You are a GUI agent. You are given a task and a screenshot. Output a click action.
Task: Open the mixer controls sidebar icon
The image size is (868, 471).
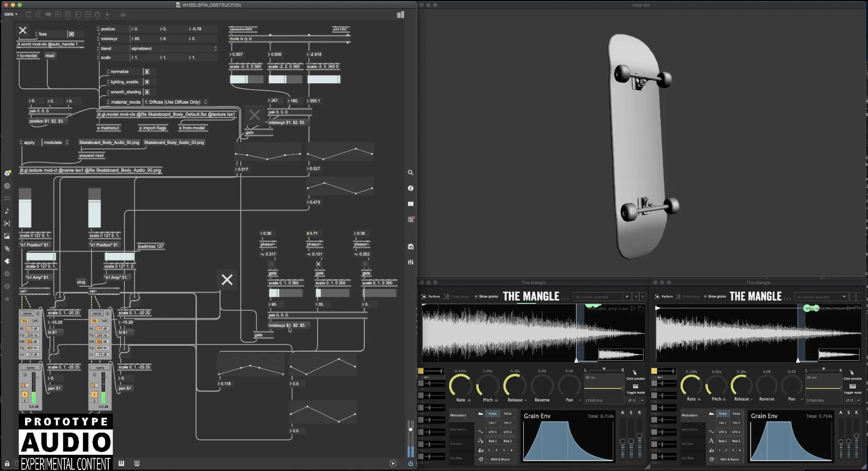pyautogui.click(x=410, y=262)
